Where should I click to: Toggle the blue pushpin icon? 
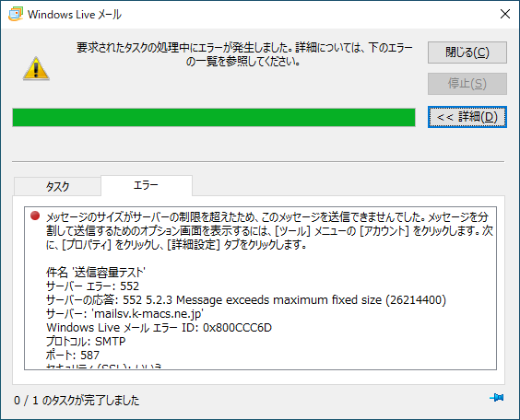[x=496, y=397]
